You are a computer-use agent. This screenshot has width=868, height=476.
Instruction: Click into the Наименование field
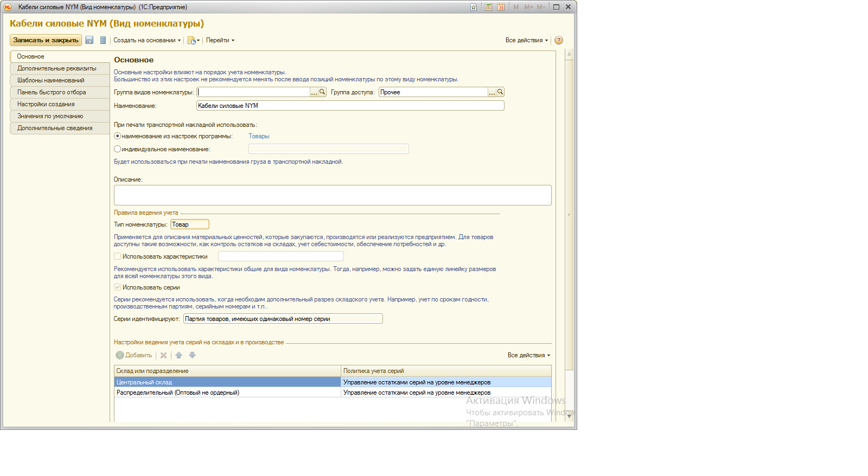coord(350,106)
